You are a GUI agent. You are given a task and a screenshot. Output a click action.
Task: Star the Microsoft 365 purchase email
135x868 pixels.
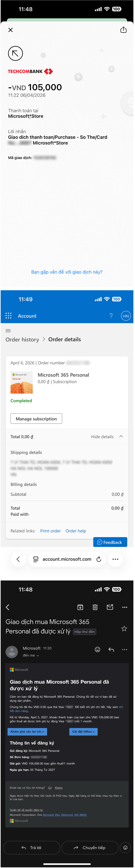(x=124, y=628)
